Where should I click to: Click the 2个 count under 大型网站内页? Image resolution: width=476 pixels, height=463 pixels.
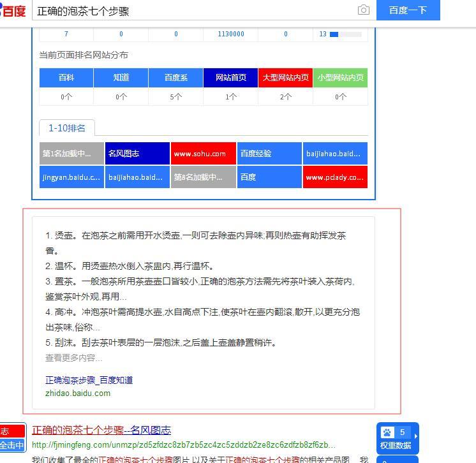tap(285, 97)
